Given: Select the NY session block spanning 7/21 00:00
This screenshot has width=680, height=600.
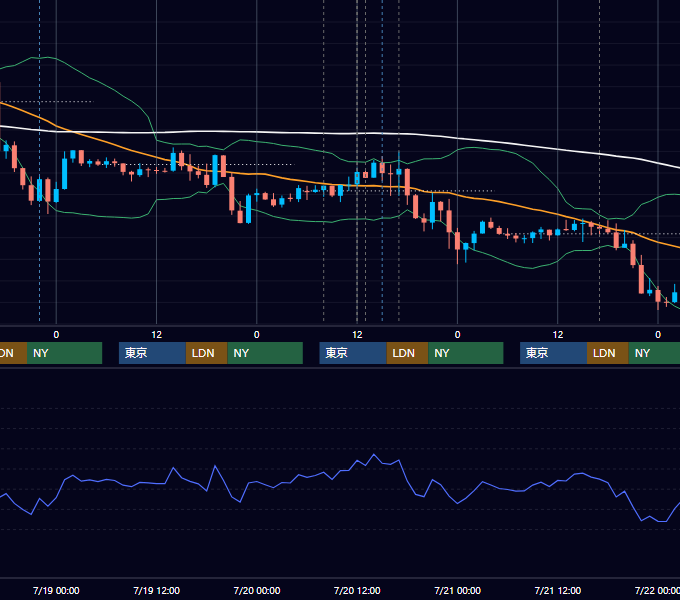Looking at the screenshot, I should coord(466,353).
